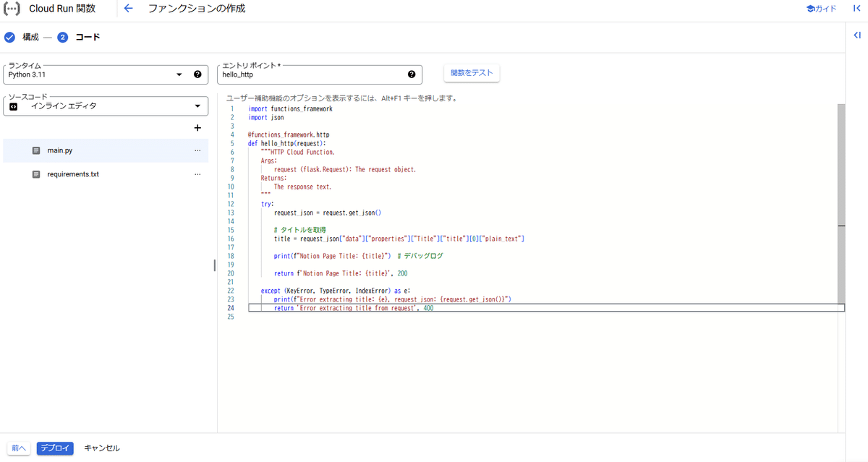
Task: Click the キャンセル button
Action: coord(102,448)
